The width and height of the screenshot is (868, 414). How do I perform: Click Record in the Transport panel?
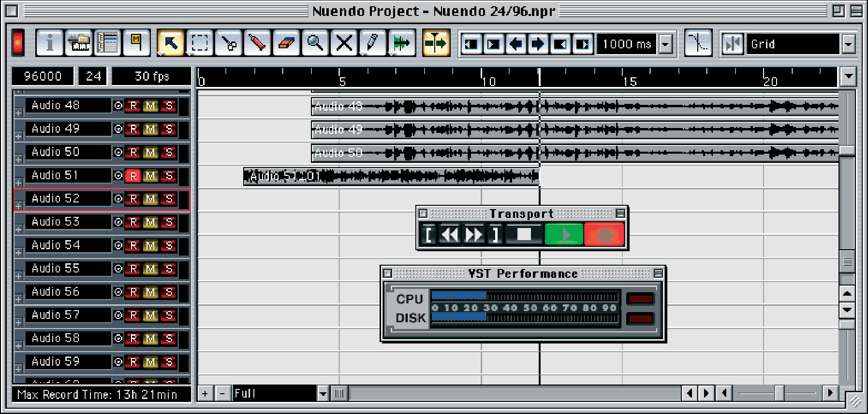(x=604, y=235)
